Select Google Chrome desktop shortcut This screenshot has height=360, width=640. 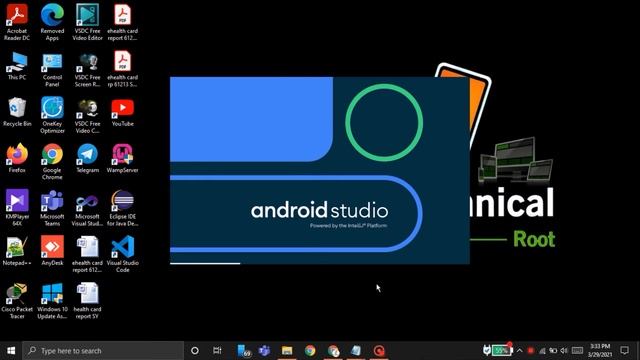click(x=52, y=162)
